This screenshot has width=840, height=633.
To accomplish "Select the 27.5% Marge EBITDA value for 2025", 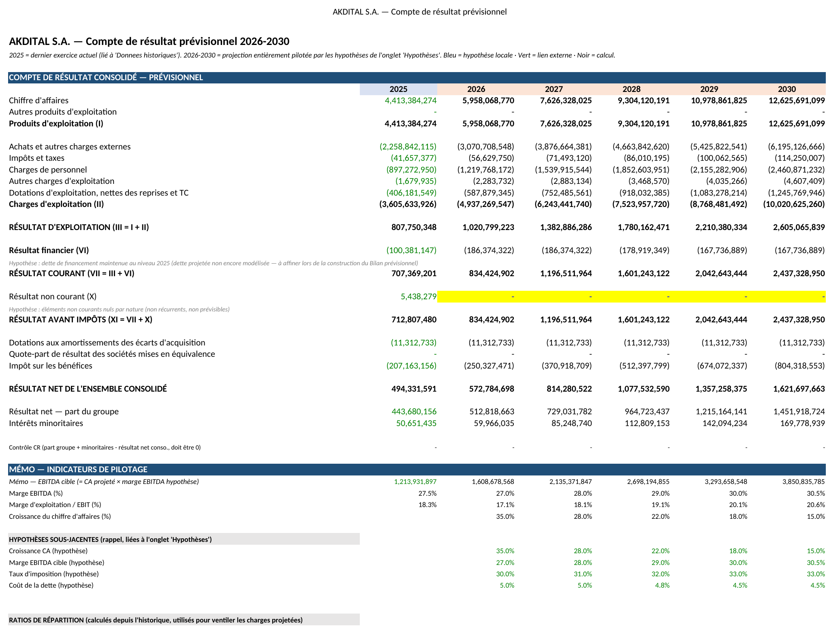I will click(x=427, y=493).
